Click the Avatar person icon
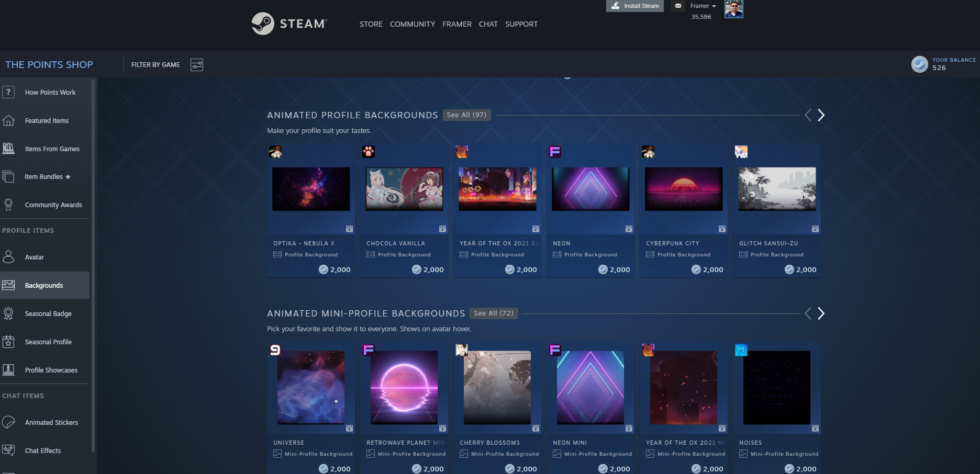 click(8, 257)
